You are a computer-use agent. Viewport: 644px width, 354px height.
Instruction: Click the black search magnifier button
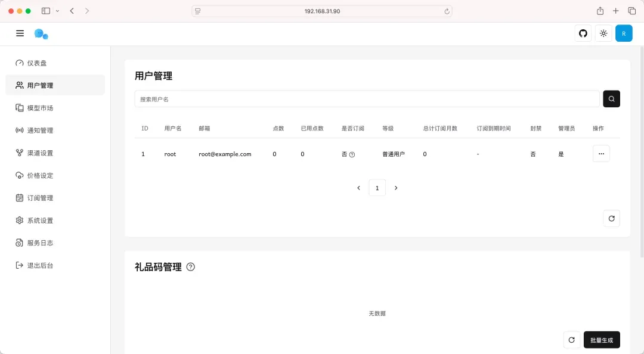(x=611, y=99)
